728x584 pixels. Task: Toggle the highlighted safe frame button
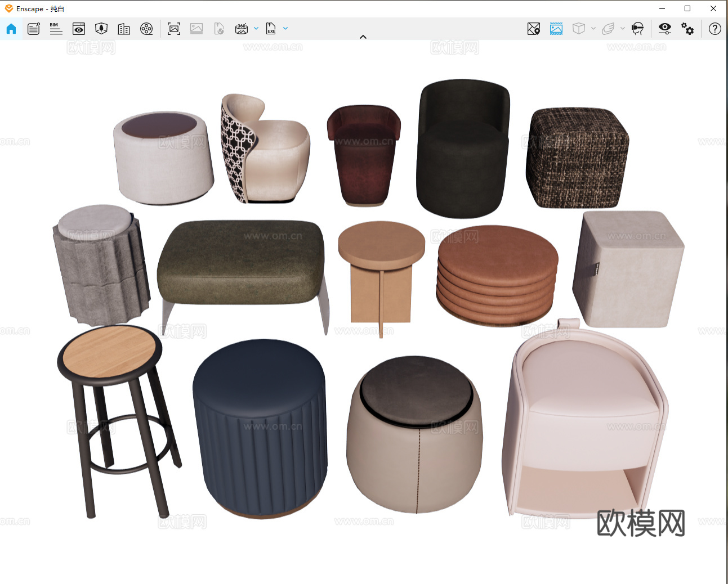[556, 29]
